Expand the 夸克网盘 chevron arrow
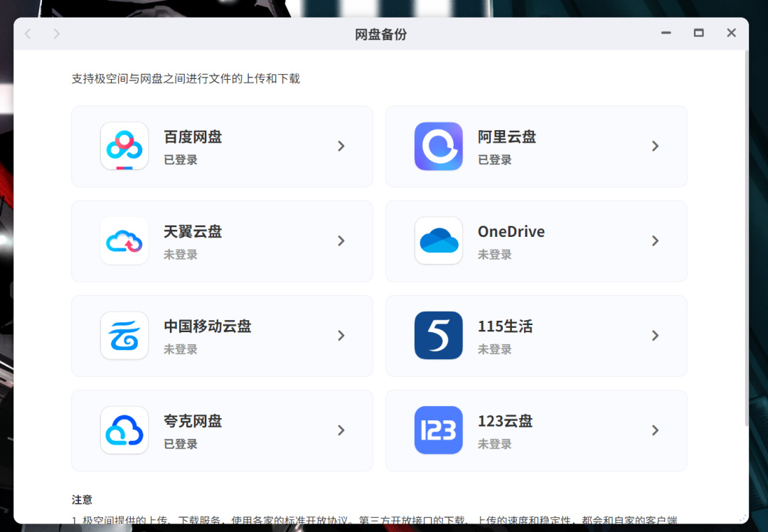The height and width of the screenshot is (532, 768). coord(341,430)
